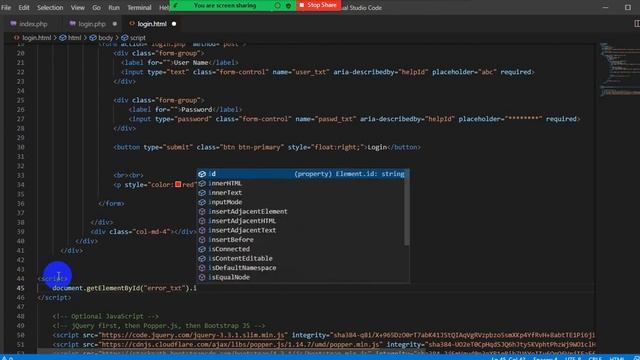Choose the id suggestion in autocomplete
640x360 pixels.
[303, 174]
